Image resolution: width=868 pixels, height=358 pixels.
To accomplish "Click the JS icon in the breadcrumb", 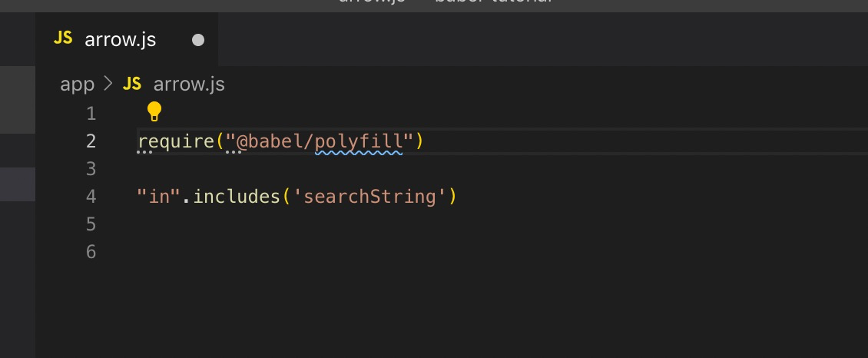I will [132, 84].
